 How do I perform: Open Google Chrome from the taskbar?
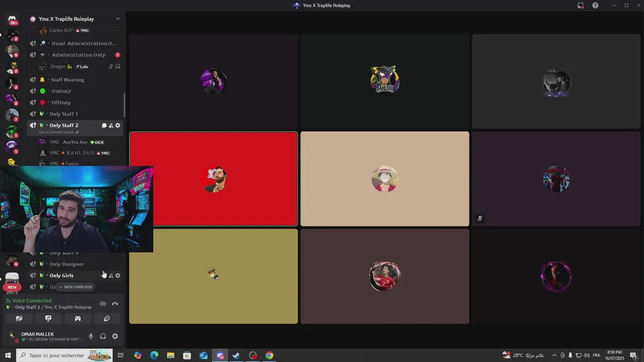pyautogui.click(x=269, y=355)
